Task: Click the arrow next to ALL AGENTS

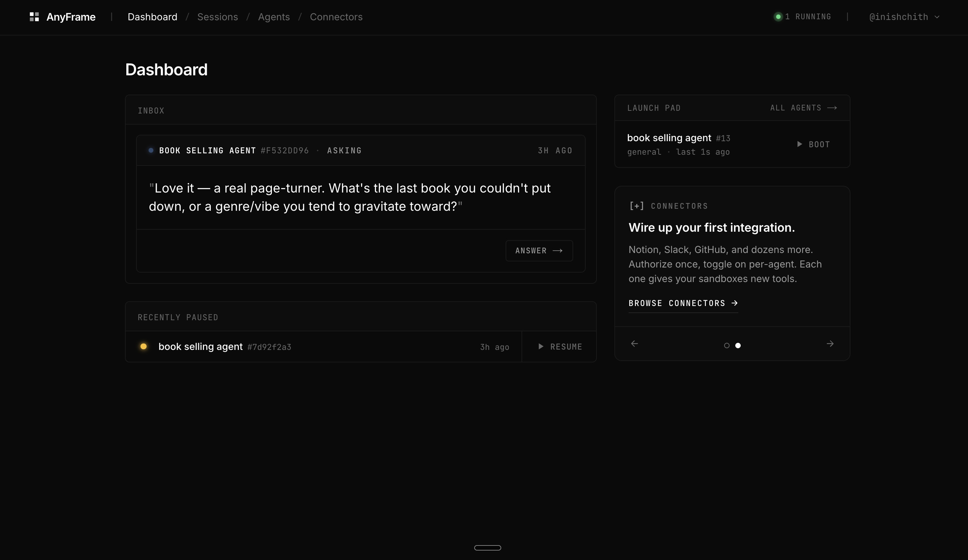Action: (x=832, y=108)
